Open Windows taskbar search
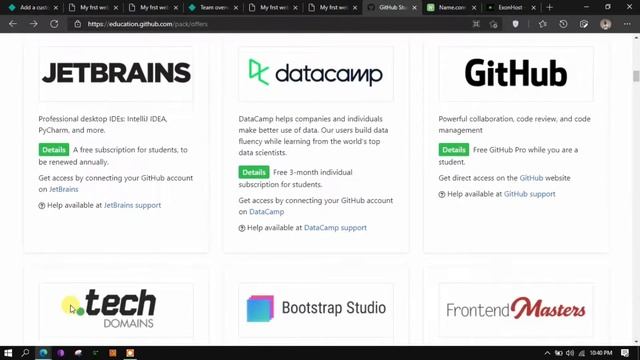This screenshot has width=640, height=360. [25, 353]
